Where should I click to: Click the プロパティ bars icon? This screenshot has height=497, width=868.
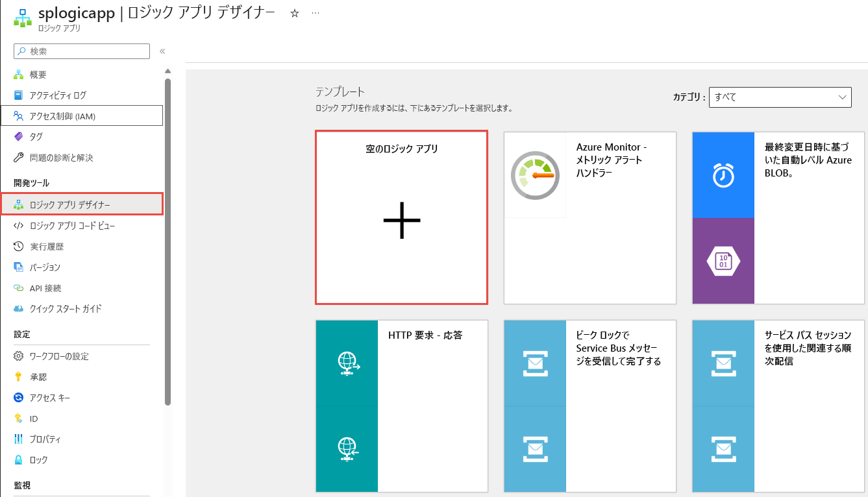[19, 439]
